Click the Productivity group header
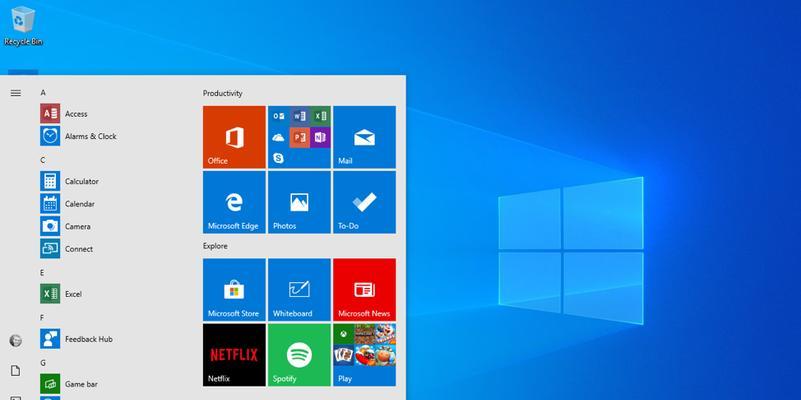Image resolution: width=801 pixels, height=400 pixels. (x=223, y=93)
